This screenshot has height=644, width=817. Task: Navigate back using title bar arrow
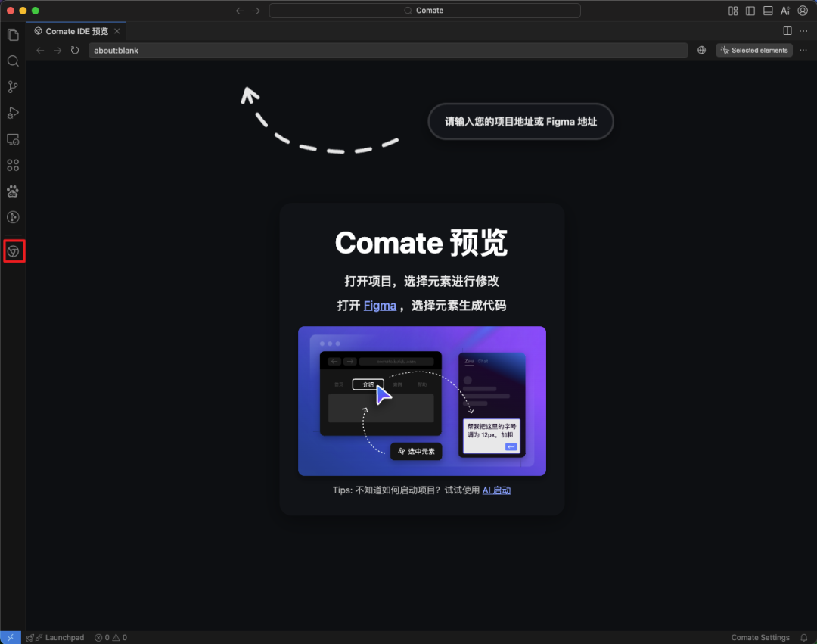[240, 11]
